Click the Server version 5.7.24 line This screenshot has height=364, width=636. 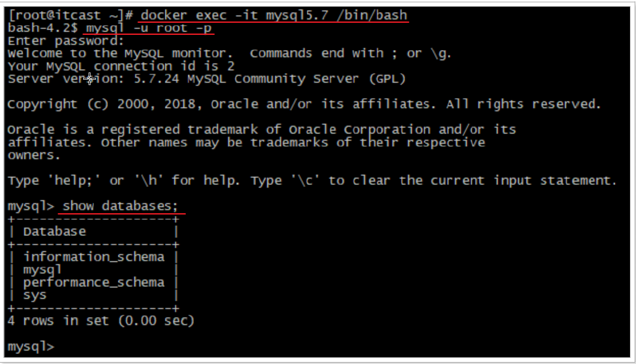pyautogui.click(x=207, y=78)
